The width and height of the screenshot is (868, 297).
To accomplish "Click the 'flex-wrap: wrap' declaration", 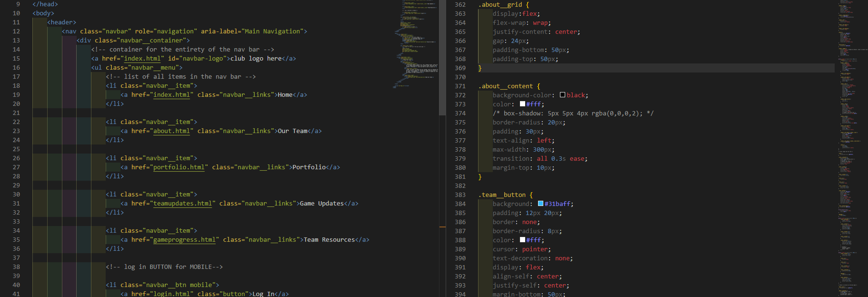I will tap(522, 23).
